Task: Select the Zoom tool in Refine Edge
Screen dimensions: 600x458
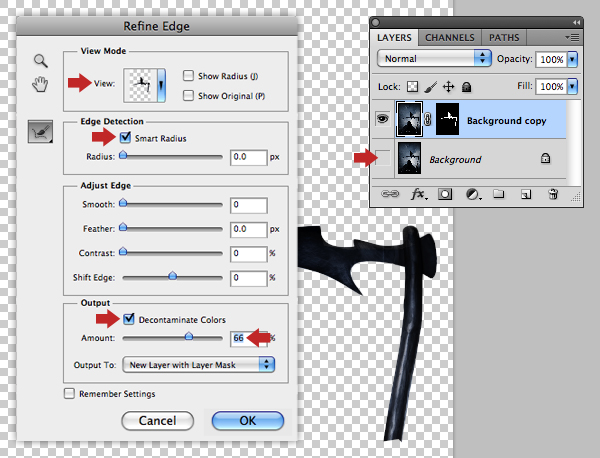Action: tap(40, 61)
